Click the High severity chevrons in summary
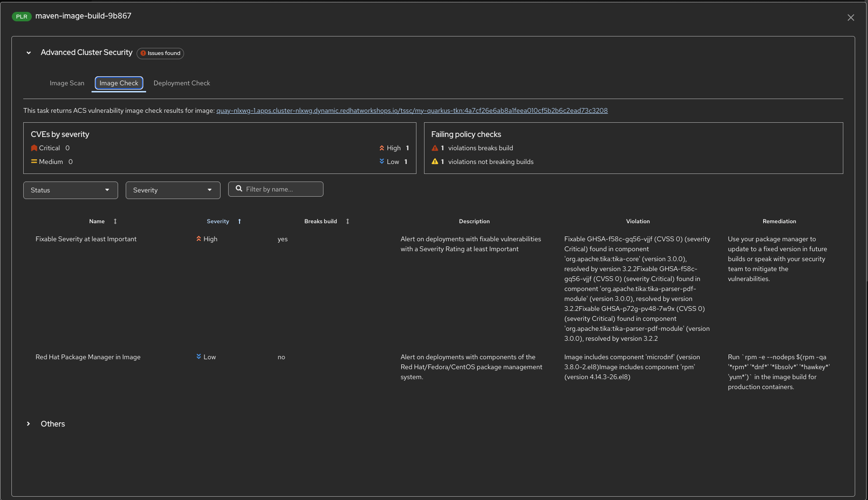868x500 pixels. 382,148
